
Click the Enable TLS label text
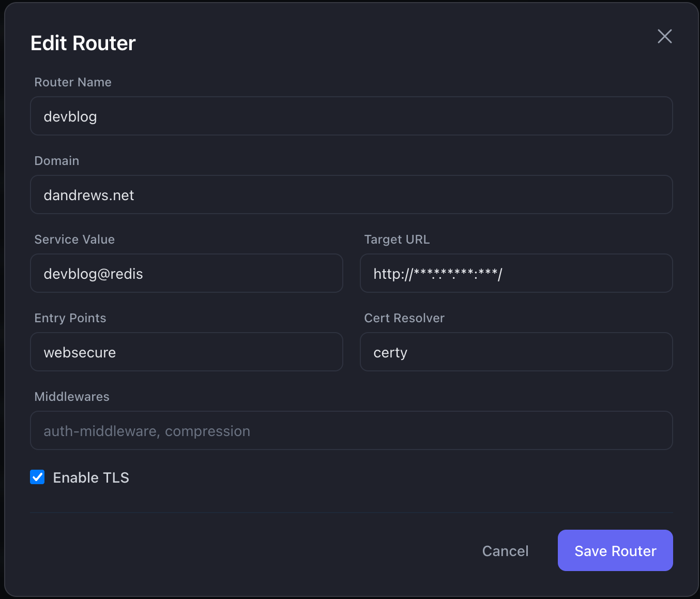(x=91, y=477)
